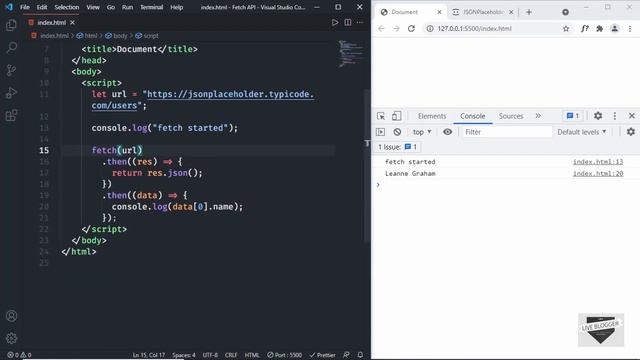Open notifications bell in status bar
This screenshot has height=360, width=640.
click(x=360, y=355)
